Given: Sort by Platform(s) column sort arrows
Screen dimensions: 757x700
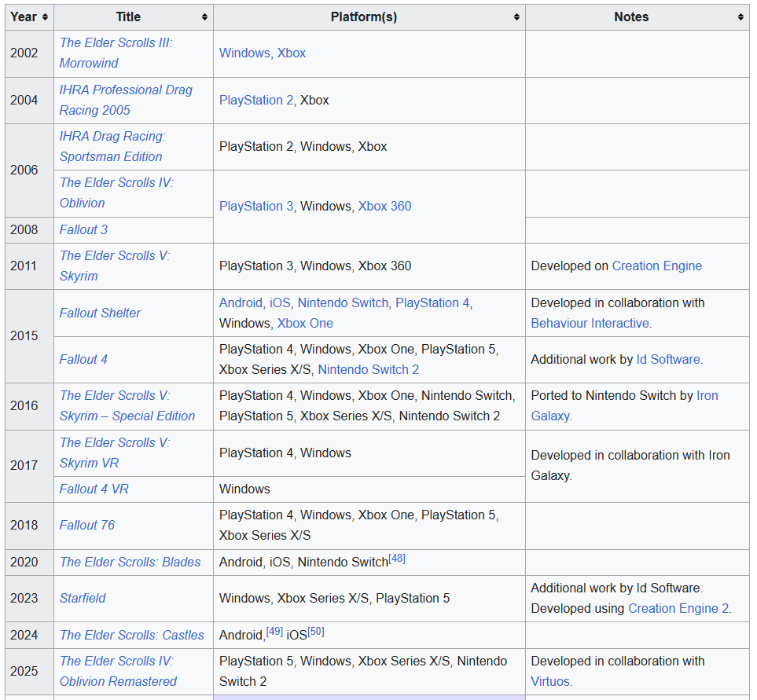Looking at the screenshot, I should (x=516, y=16).
